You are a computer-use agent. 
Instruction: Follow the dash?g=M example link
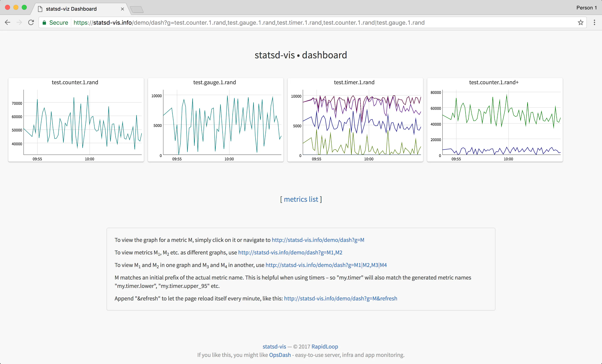318,240
